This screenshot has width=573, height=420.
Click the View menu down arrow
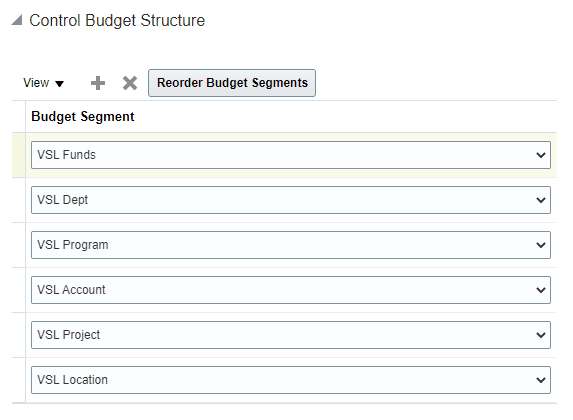pyautogui.click(x=60, y=84)
